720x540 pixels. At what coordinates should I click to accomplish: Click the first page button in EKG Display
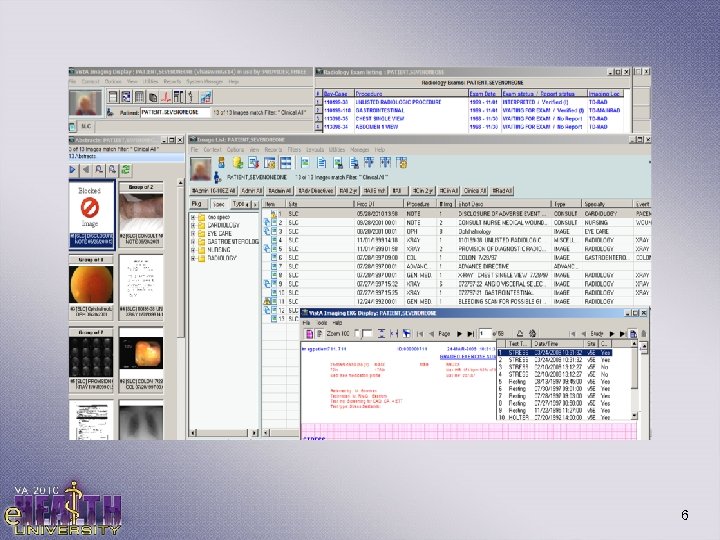(420, 334)
